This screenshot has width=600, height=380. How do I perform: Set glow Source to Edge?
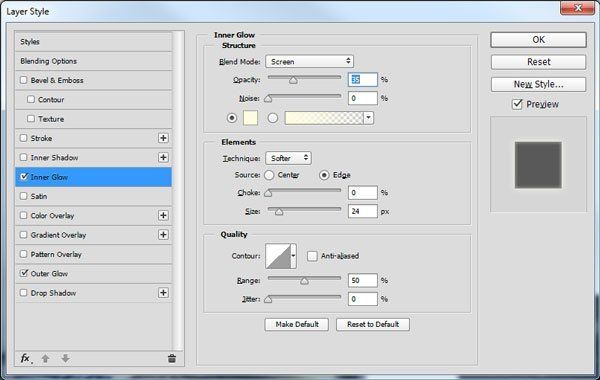point(324,175)
